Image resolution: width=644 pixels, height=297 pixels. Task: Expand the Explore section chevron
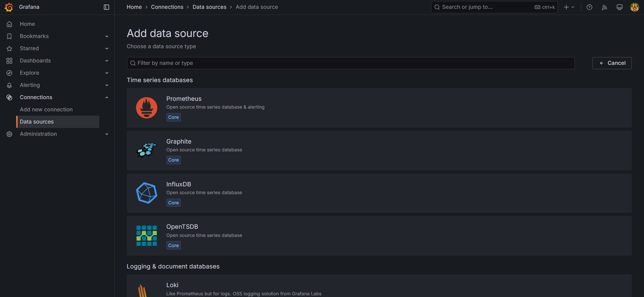point(107,73)
